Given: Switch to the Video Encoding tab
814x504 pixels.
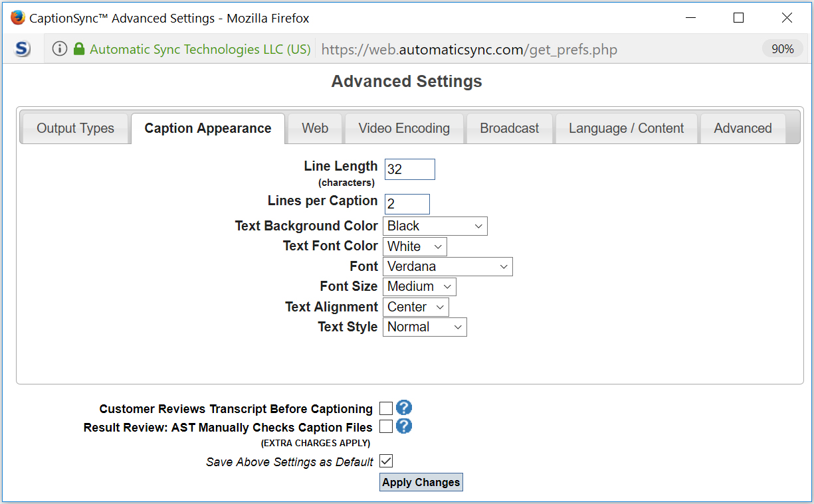Looking at the screenshot, I should 404,128.
